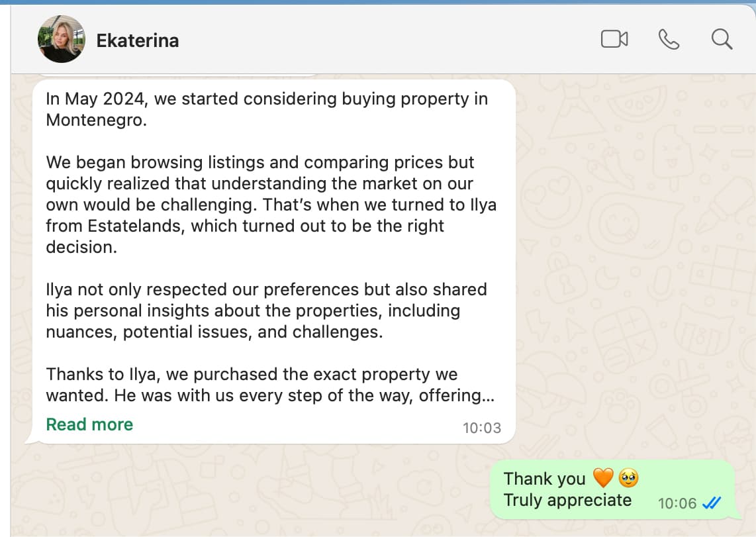Click the paragraph starting "Ilya not only respected"
Viewport: 756px width, 537px height.
tap(266, 311)
